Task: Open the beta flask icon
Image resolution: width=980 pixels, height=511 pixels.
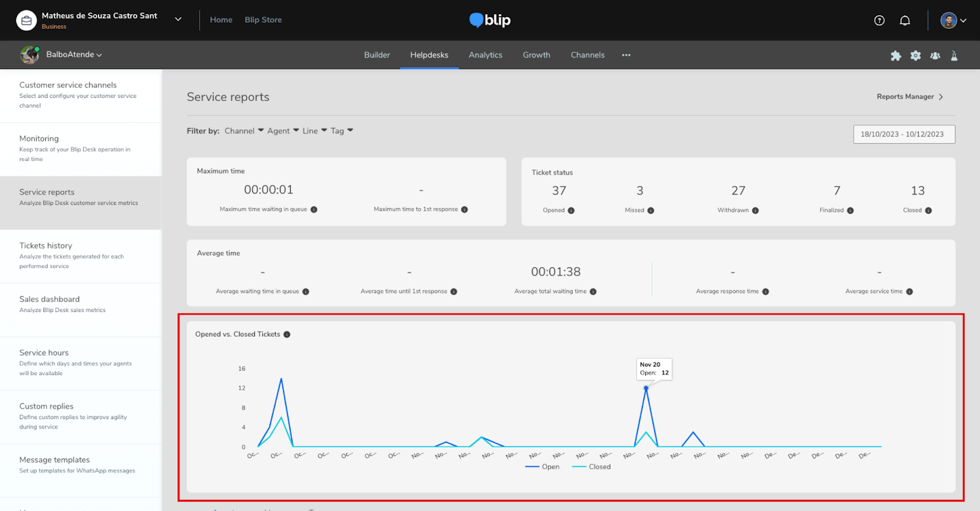Action: (954, 56)
